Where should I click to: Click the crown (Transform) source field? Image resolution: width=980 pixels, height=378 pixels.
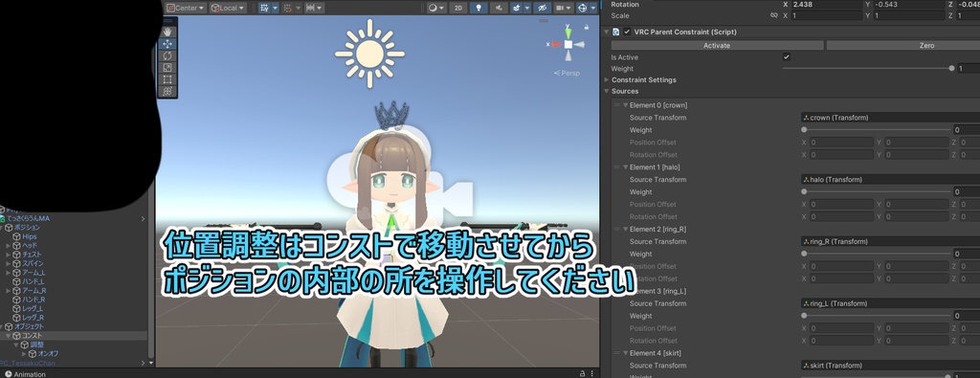[x=890, y=118]
